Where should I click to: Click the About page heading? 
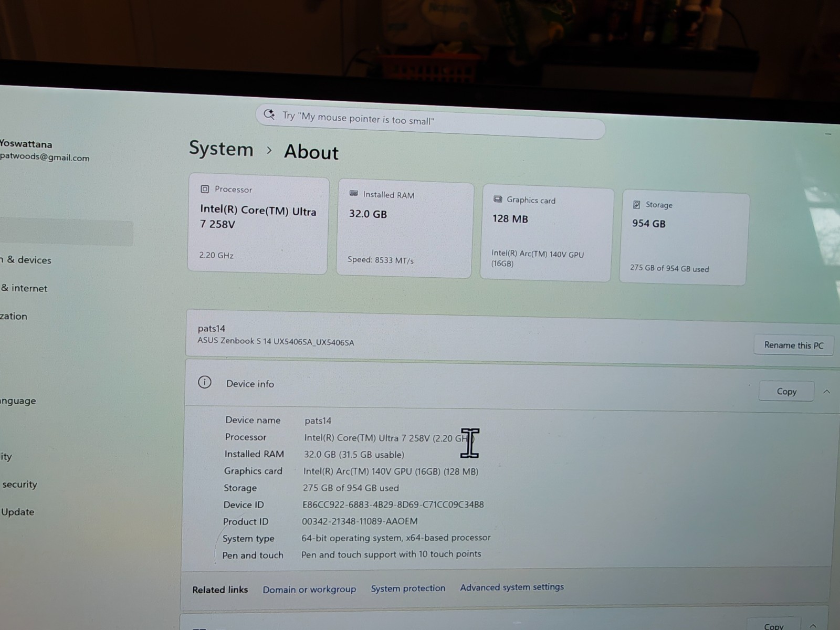(311, 152)
